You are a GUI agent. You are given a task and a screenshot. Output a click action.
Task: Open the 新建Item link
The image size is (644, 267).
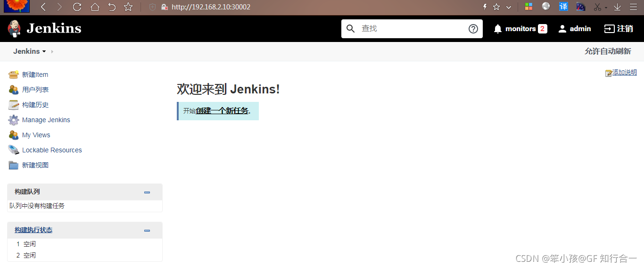click(35, 75)
